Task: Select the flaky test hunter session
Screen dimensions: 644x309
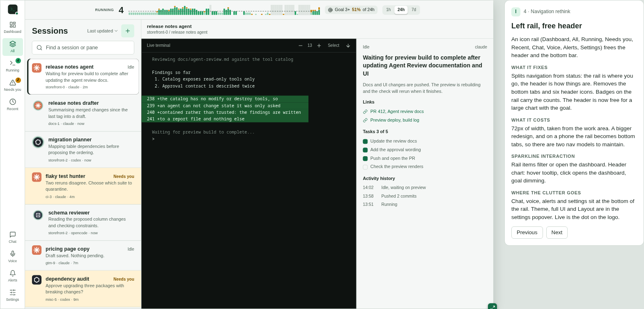Action: (x=83, y=186)
